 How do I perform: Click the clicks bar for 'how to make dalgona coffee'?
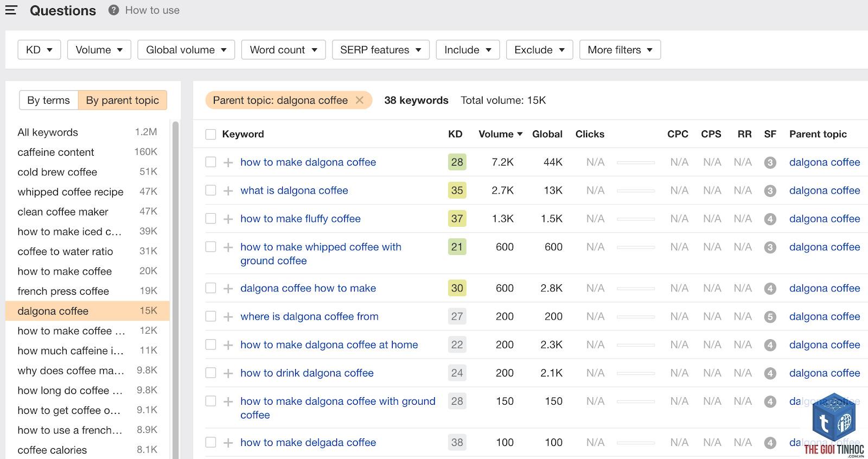636,162
